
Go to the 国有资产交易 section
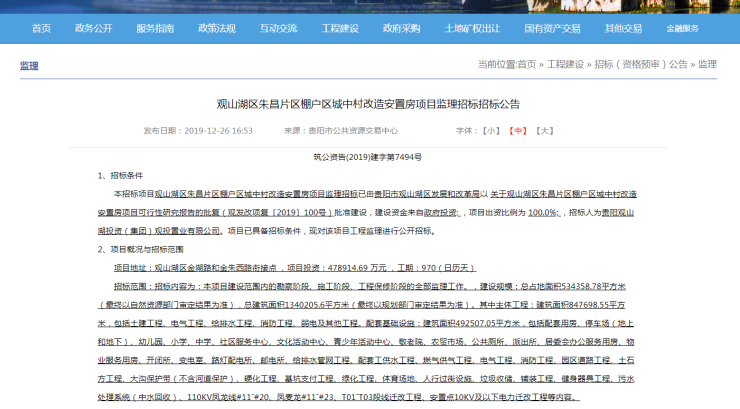click(x=552, y=28)
